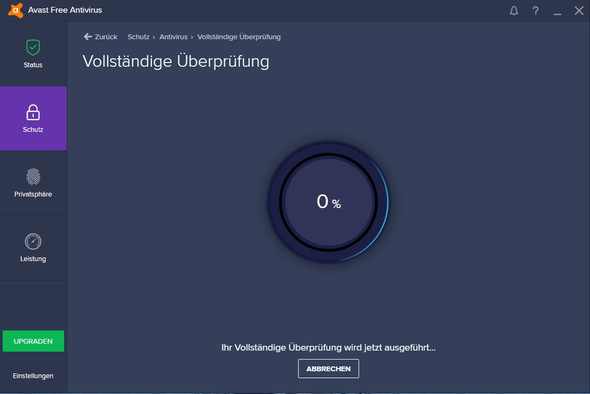Viewport: 590px width, 394px height.
Task: Open the Leistung gauge icon
Action: point(33,241)
